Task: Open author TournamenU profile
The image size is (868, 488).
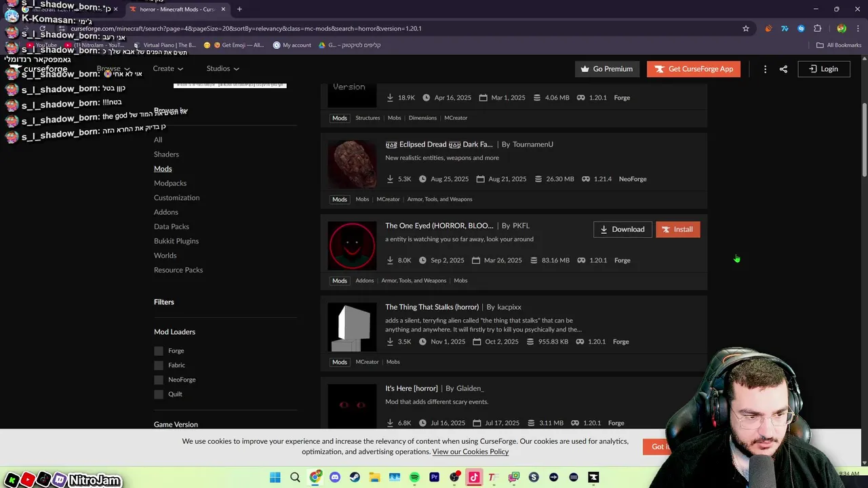Action: click(533, 144)
